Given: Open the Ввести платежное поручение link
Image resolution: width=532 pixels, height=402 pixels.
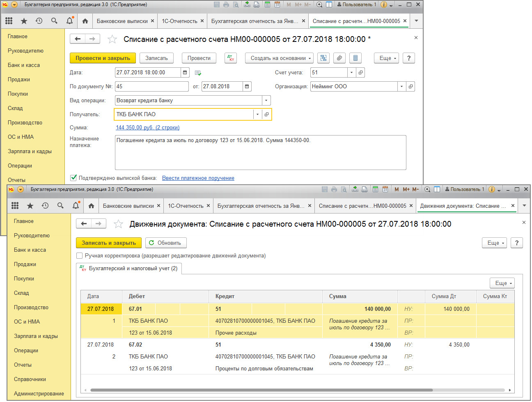Looking at the screenshot, I should click(x=198, y=178).
